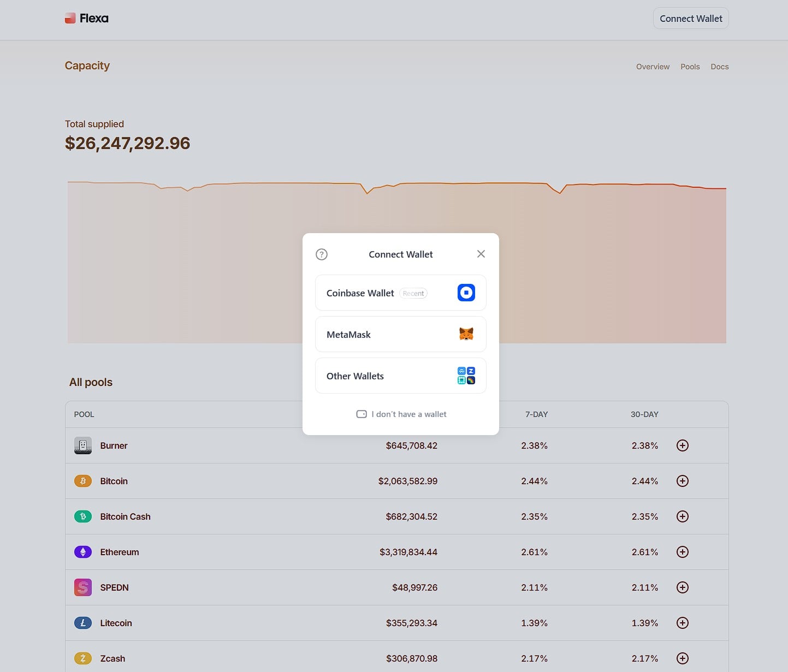Click the Ethereum purple coin icon
788x672 pixels.
(83, 552)
